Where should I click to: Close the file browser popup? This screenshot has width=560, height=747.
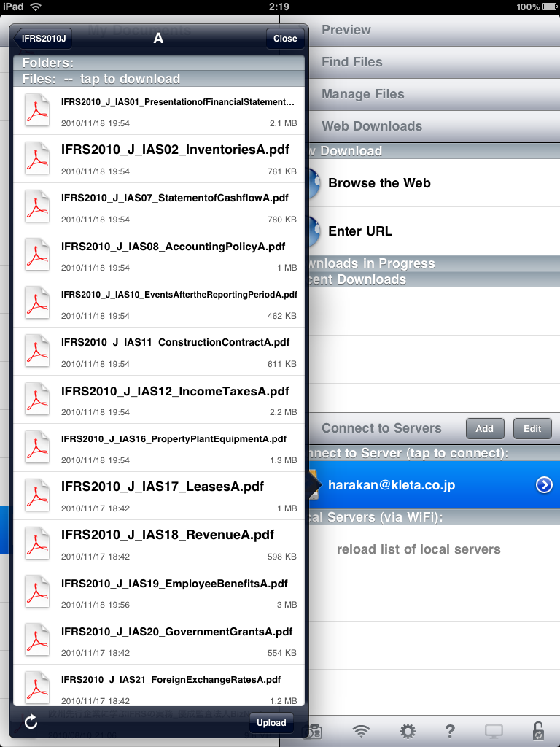285,39
